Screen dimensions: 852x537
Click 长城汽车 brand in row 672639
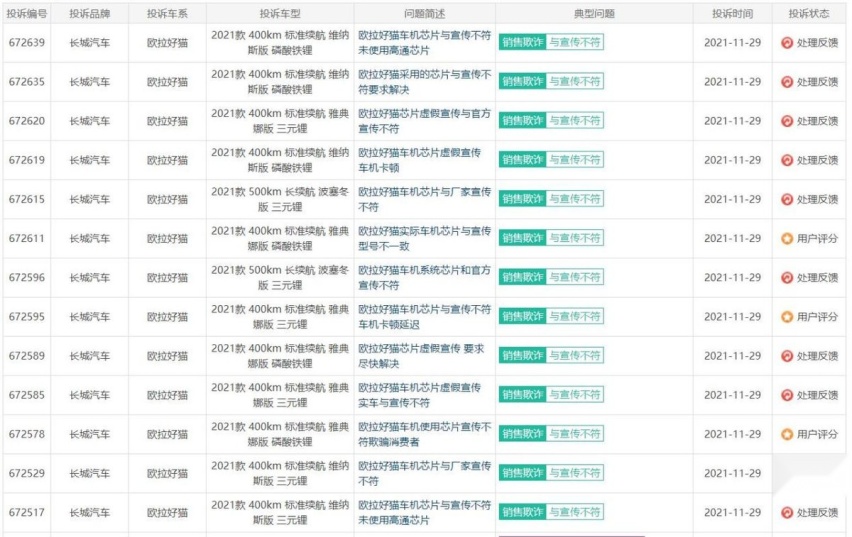click(x=90, y=42)
